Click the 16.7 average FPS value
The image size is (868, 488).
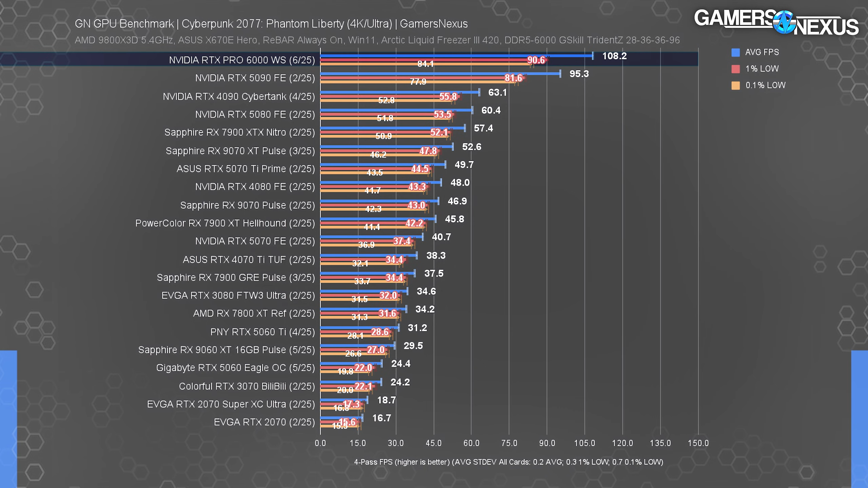382,419
